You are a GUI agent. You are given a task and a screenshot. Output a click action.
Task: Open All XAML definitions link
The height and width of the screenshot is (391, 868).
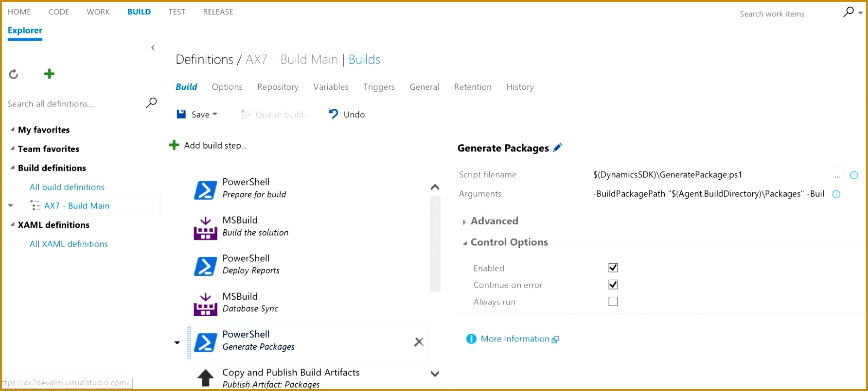tap(69, 244)
